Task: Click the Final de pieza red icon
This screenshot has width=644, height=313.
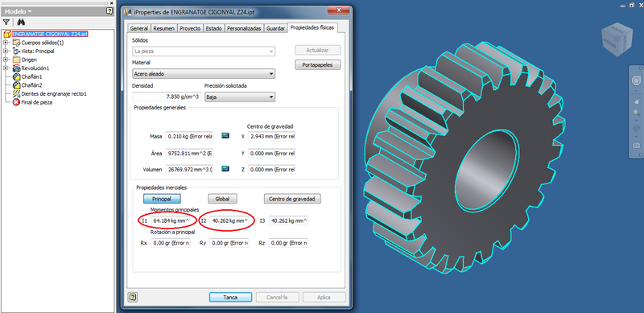Action: click(16, 103)
